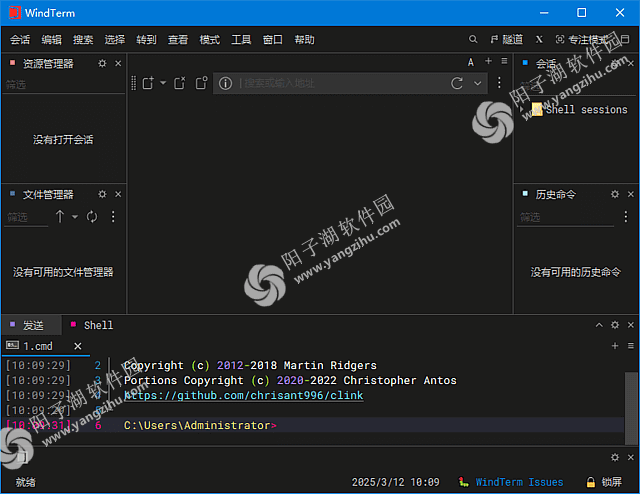This screenshot has height=494, width=640.
Task: Open the 隧道 tunnel button
Action: pos(507,39)
